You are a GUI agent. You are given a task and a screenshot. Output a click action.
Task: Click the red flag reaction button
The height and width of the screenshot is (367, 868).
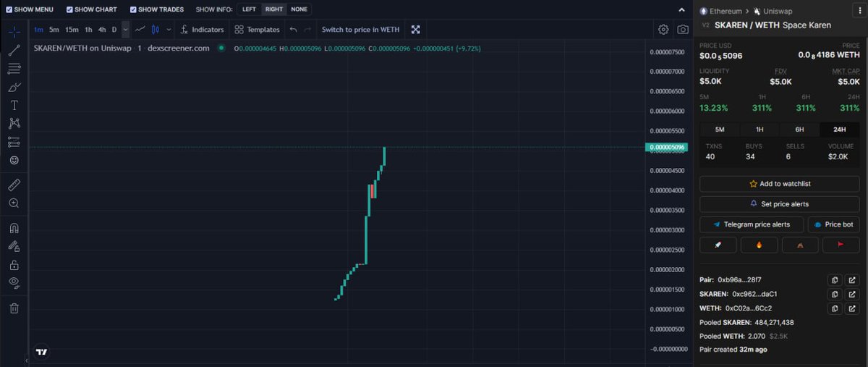[841, 245]
